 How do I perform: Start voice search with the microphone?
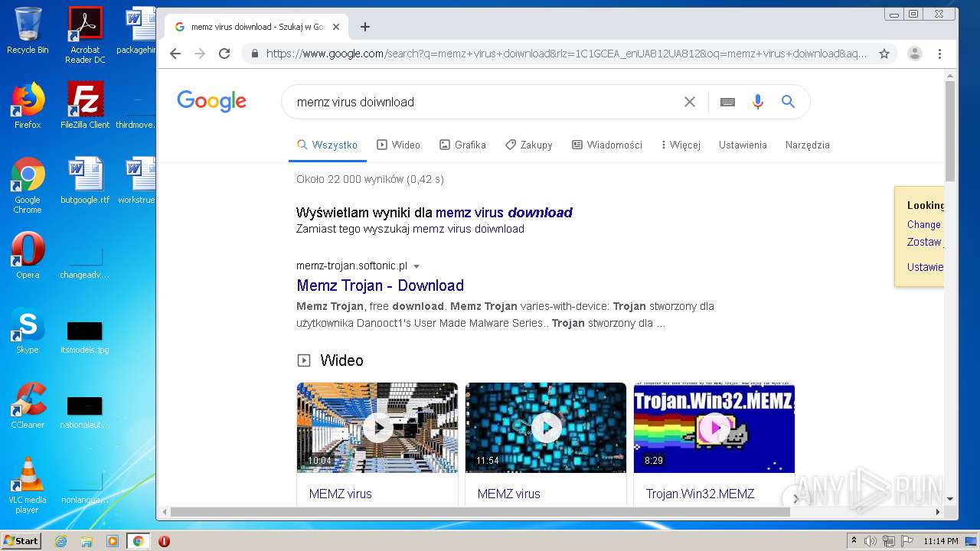[x=758, y=102]
